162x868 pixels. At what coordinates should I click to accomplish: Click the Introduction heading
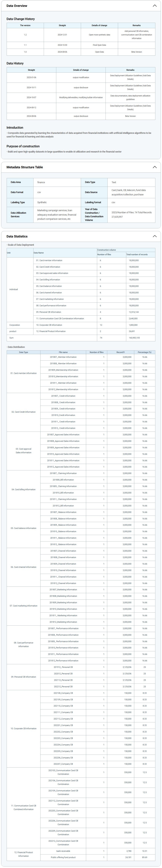click(15, 128)
